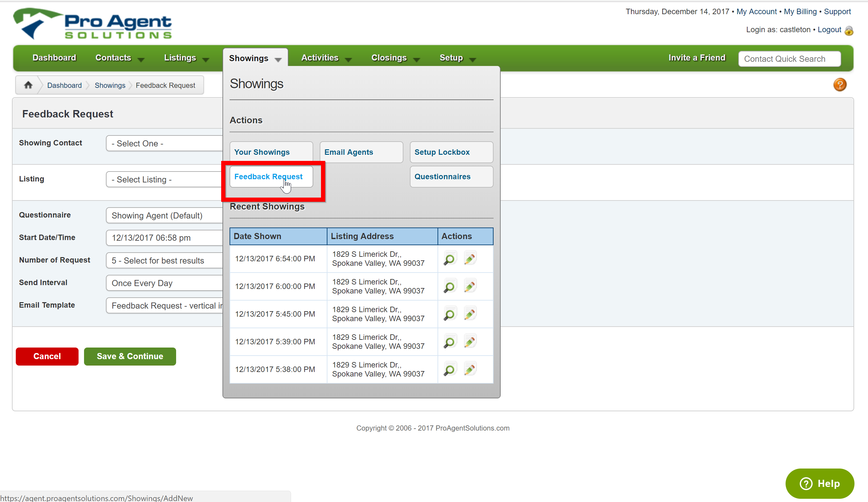The image size is (868, 502).
Task: Click the Pro Agent Solutions logo
Action: pos(92,23)
